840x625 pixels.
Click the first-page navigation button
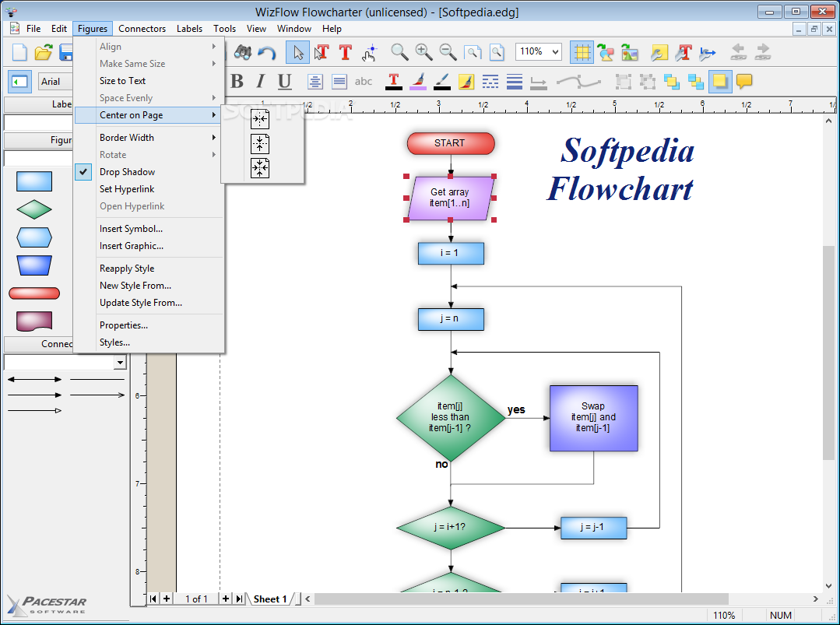[153, 599]
